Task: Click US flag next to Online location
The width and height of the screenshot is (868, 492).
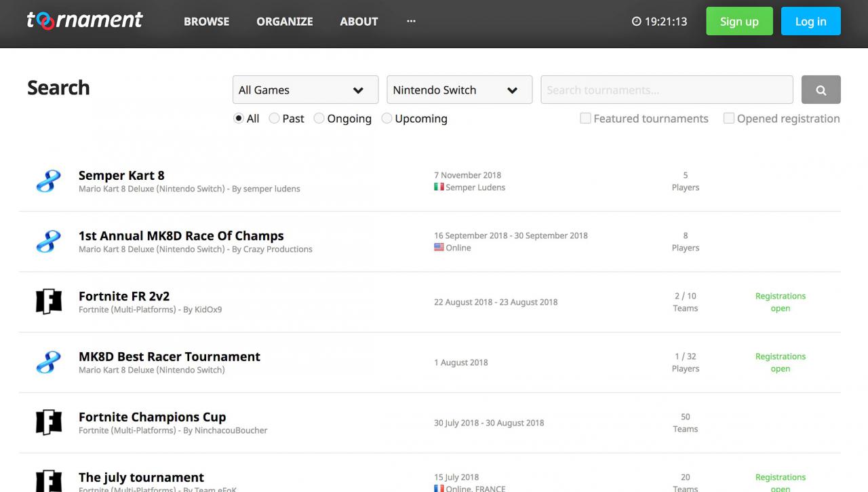Action: [x=439, y=248]
